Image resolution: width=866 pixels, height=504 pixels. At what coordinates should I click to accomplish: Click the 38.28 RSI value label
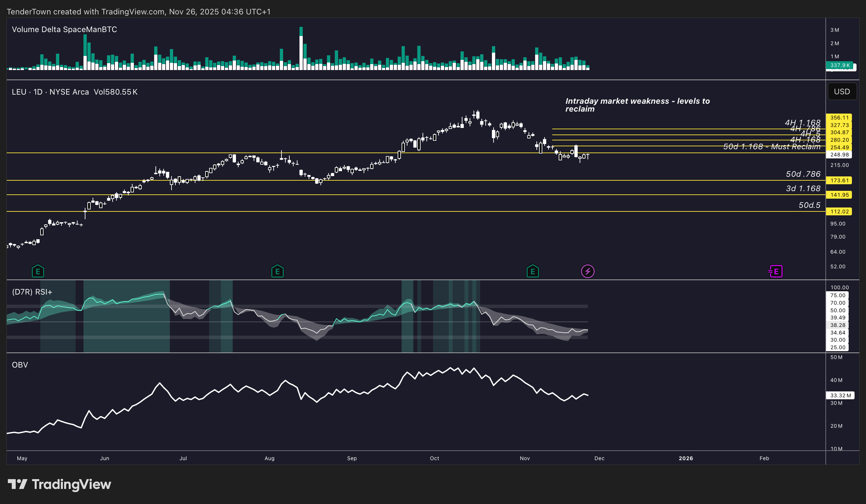(x=838, y=325)
